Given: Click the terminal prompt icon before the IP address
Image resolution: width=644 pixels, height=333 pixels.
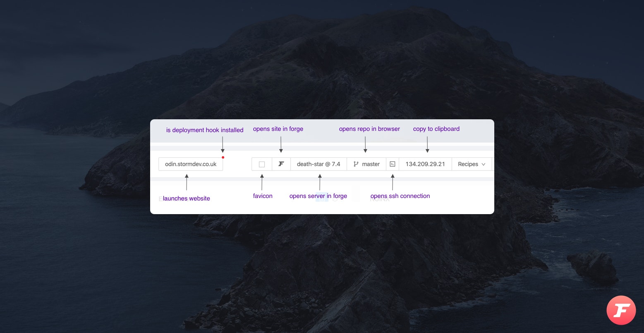Looking at the screenshot, I should [392, 164].
